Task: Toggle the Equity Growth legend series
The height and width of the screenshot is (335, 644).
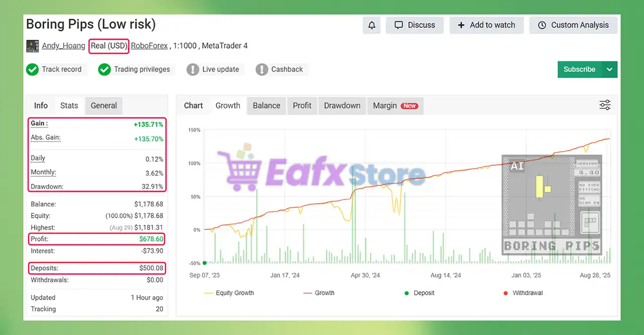Action: coord(229,293)
